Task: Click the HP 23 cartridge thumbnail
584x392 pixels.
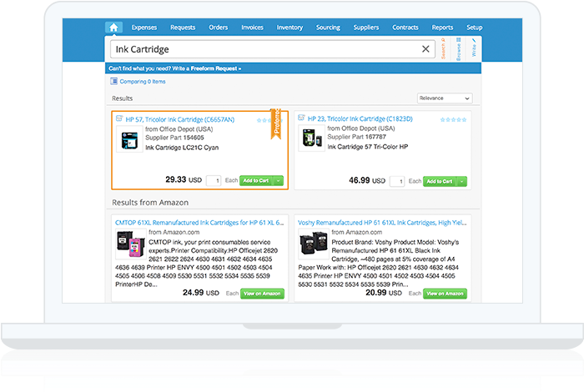Action: (x=312, y=138)
